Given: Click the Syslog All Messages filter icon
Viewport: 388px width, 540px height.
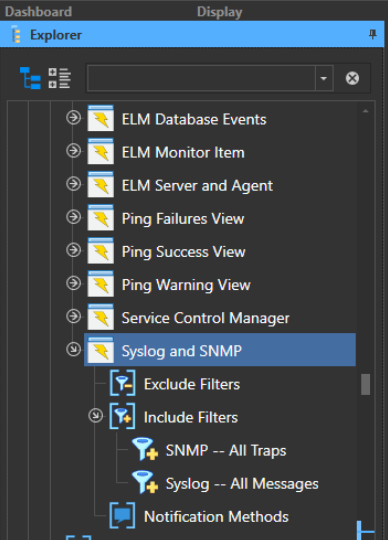Looking at the screenshot, I should (145, 482).
